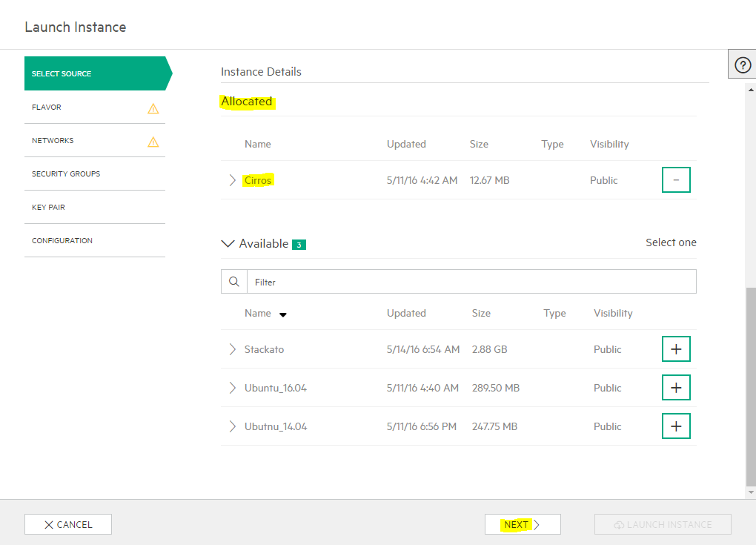Open the help question mark icon
Screen dimensions: 756x545
click(743, 65)
